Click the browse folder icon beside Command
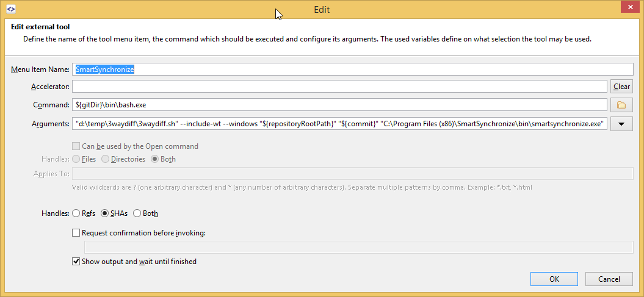This screenshot has width=644, height=297. [x=621, y=105]
